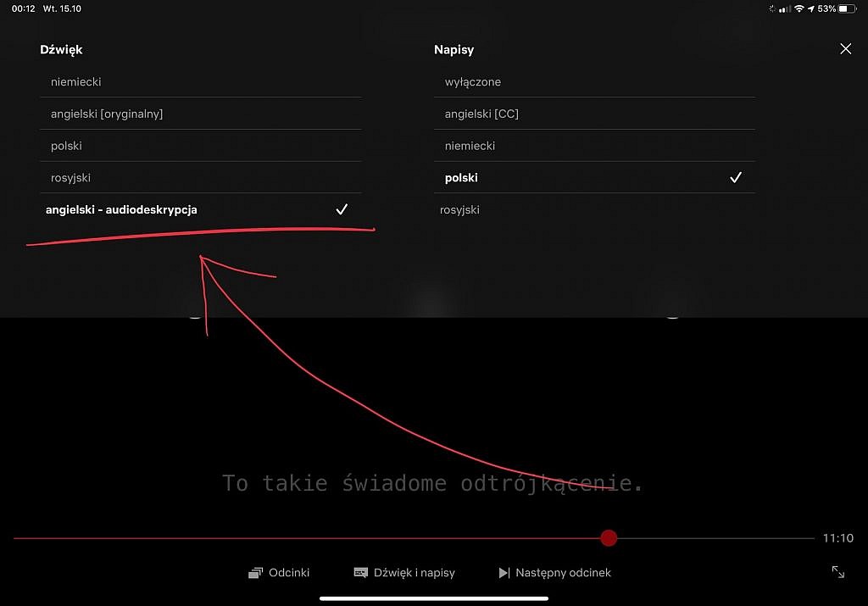Tap the date Wt. 15.10
The height and width of the screenshot is (606, 868).
coord(62,8)
